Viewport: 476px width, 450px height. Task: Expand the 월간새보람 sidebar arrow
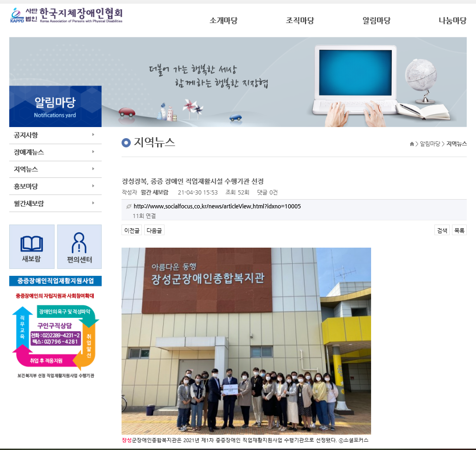[93, 203]
